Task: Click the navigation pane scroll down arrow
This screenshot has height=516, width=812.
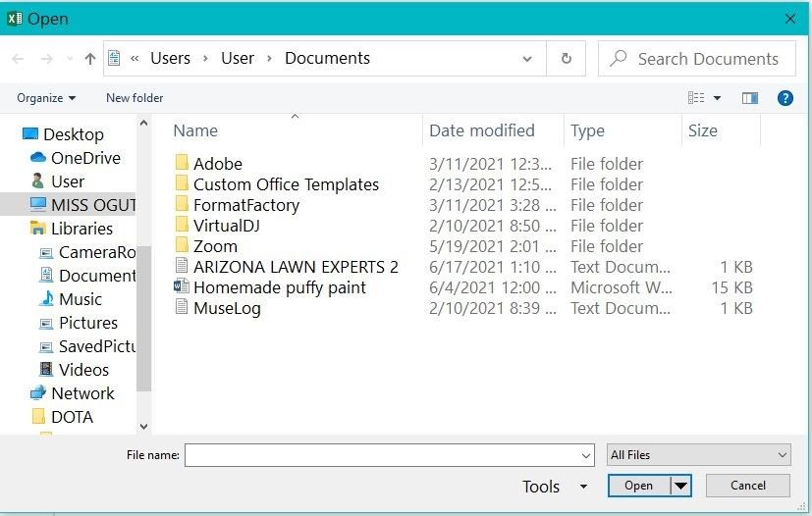Action: point(144,427)
